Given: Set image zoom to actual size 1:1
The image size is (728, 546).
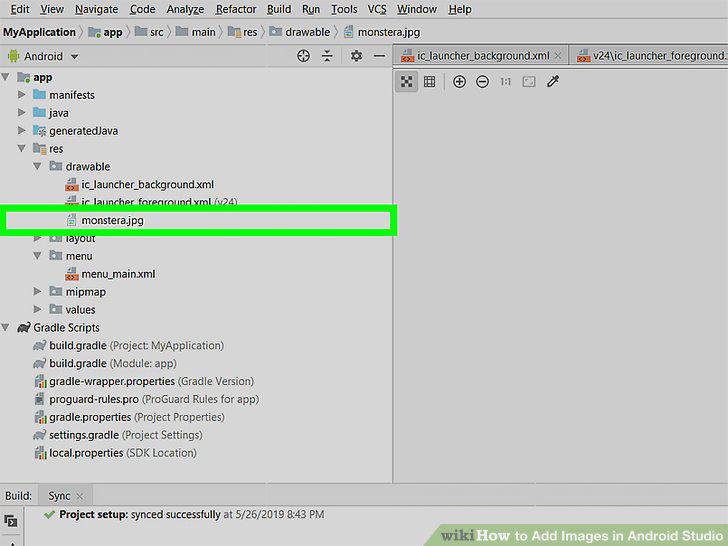Looking at the screenshot, I should [x=506, y=82].
